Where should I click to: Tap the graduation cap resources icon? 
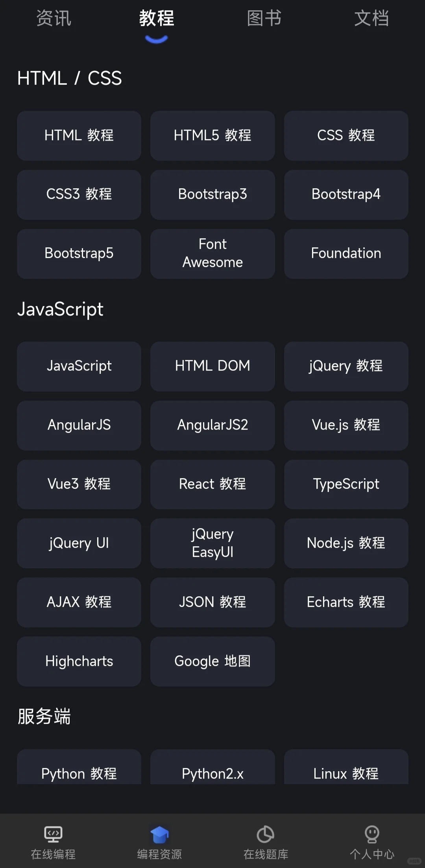tap(159, 834)
